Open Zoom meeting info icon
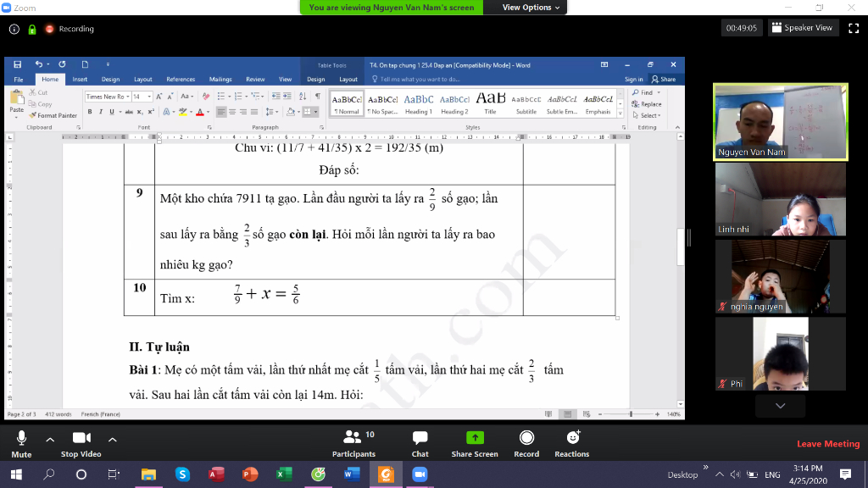Screen dimensions: 868x488 14,30
